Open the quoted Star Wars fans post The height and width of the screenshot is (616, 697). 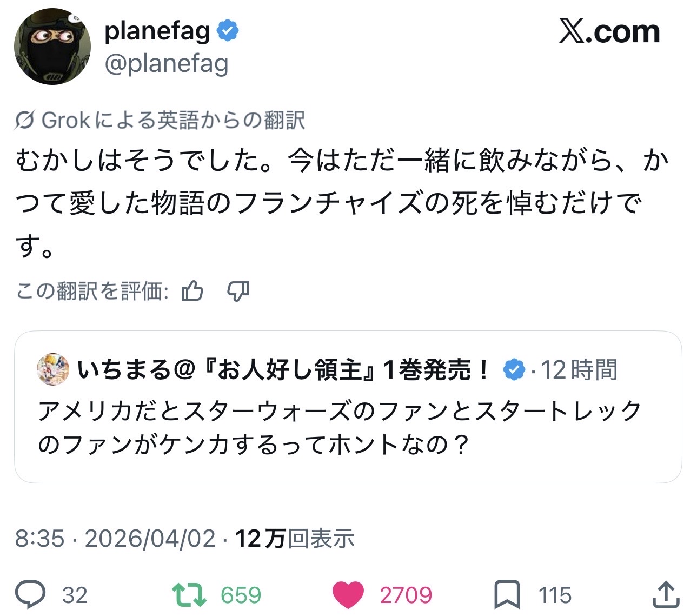(339, 427)
